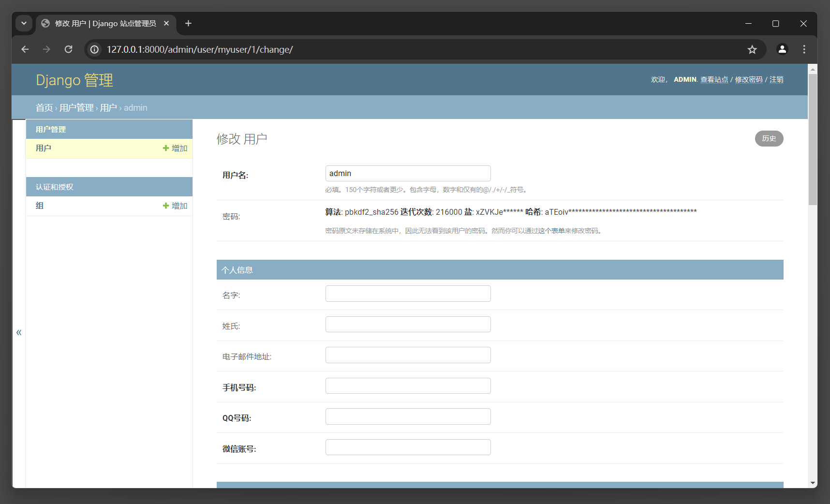Open 这个表单 link to change password
Screen dimensions: 830x504
coord(551,231)
